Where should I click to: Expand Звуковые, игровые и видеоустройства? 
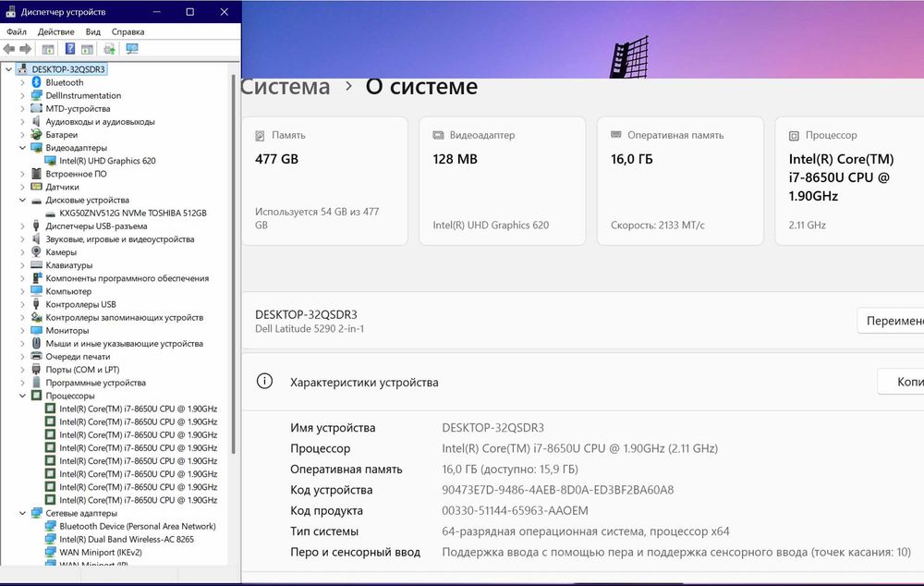[22, 238]
